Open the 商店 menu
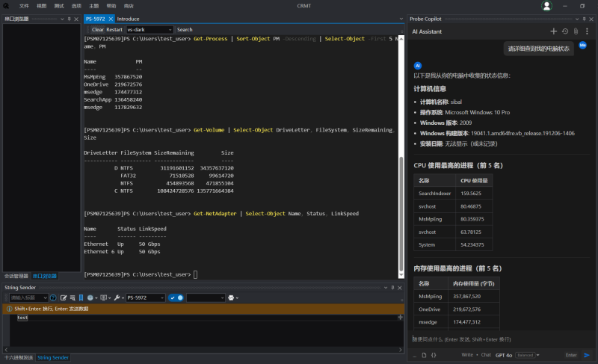Viewport: 598px width, 364px height. [129, 6]
